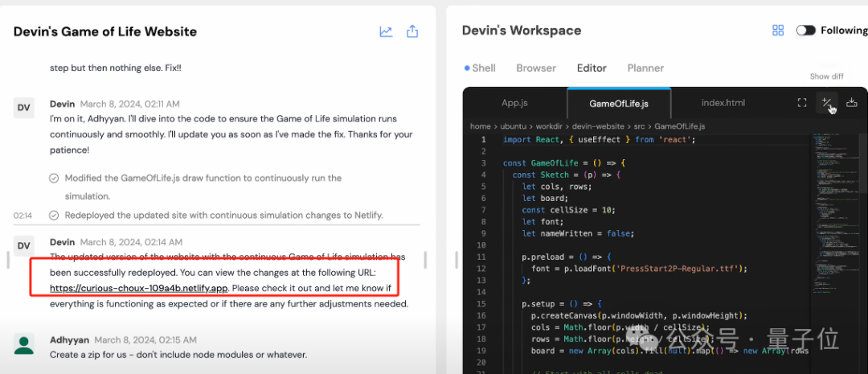Select the Planner tab
Screen dimensions: 868x374
(x=645, y=68)
